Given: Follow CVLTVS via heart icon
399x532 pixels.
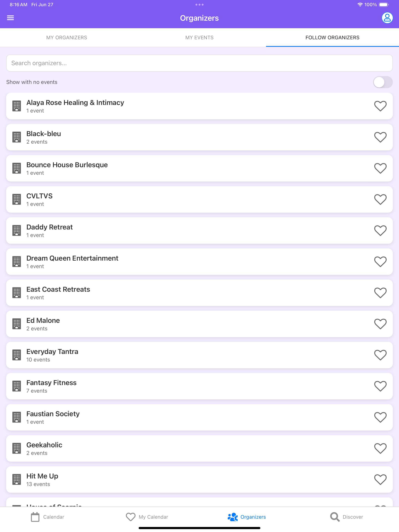Looking at the screenshot, I should (380, 199).
